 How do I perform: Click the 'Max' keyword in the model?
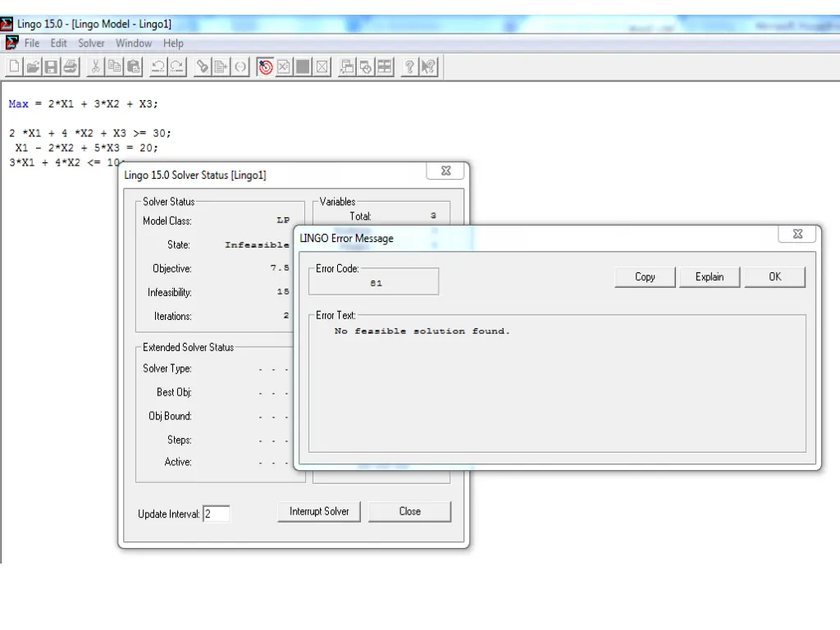(x=18, y=104)
